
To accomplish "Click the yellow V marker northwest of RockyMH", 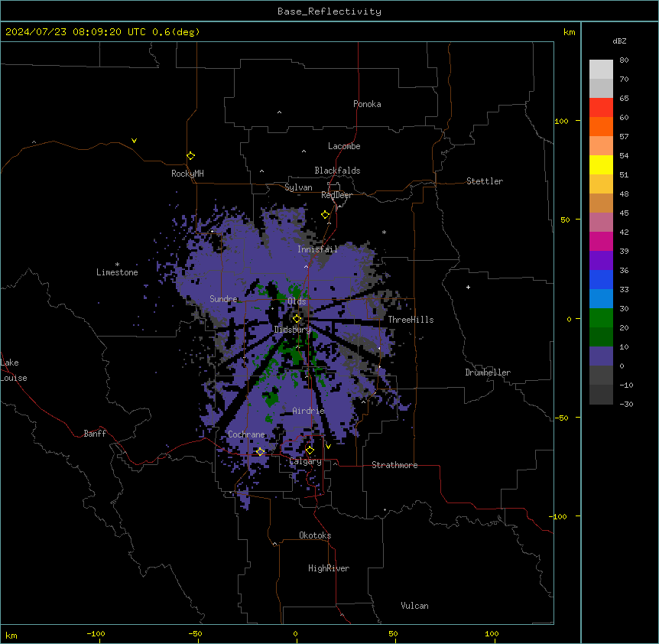I will click(x=134, y=141).
